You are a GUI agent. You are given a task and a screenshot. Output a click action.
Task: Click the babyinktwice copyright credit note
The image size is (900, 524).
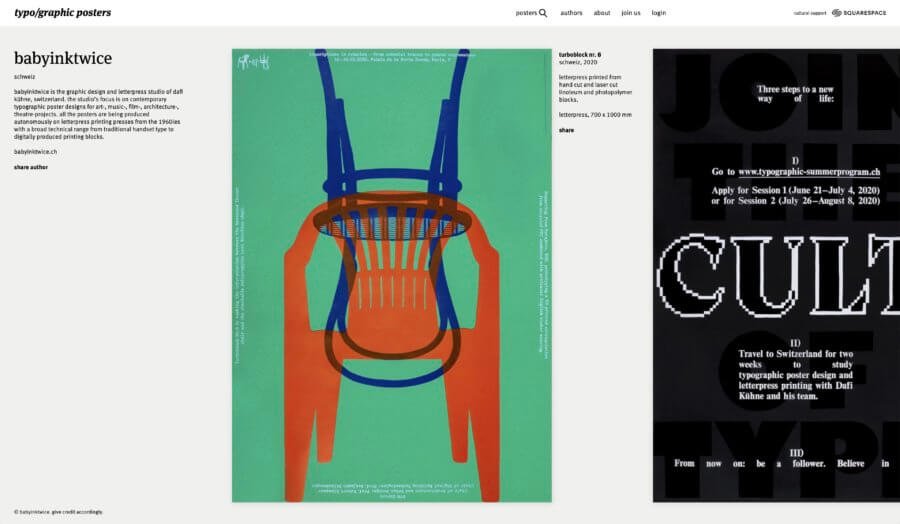coord(59,512)
